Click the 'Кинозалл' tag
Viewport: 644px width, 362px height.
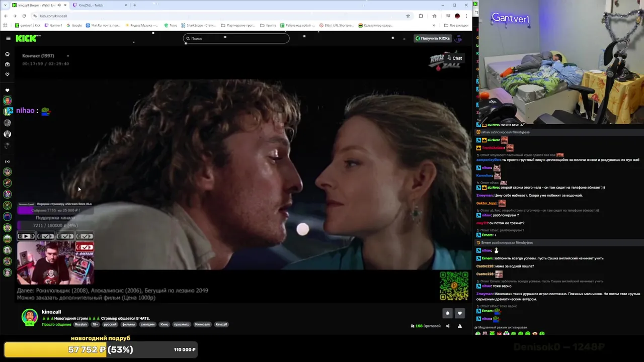point(202,324)
